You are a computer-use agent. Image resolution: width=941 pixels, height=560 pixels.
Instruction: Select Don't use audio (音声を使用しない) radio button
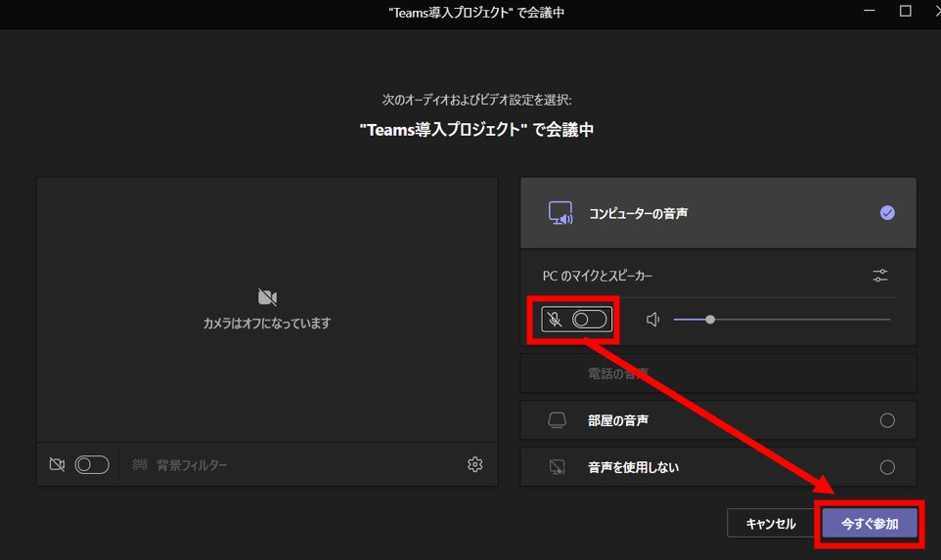pos(887,467)
